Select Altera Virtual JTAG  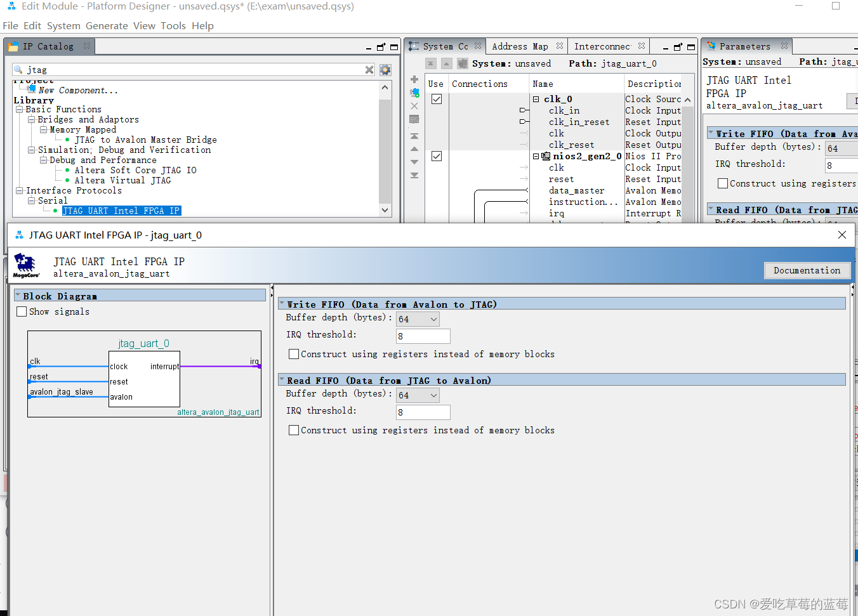coord(122,180)
